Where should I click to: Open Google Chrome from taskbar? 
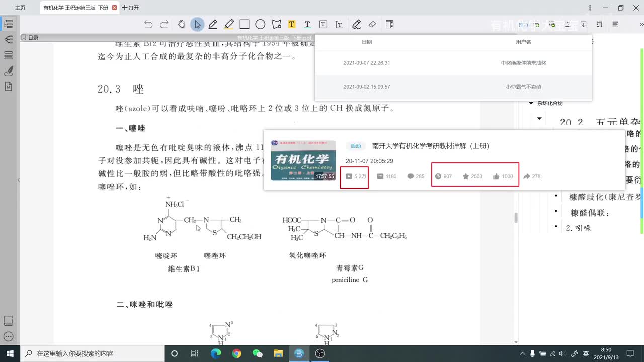coord(236,353)
